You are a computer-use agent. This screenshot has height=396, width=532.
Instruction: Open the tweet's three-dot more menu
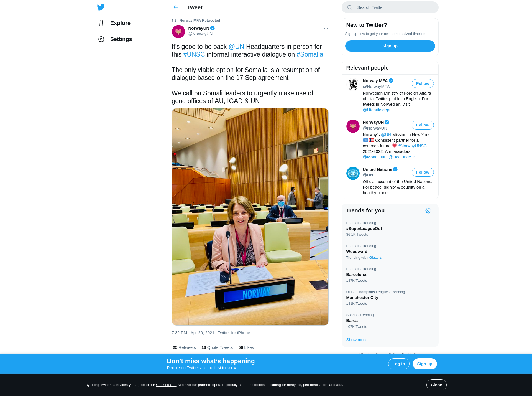click(326, 28)
